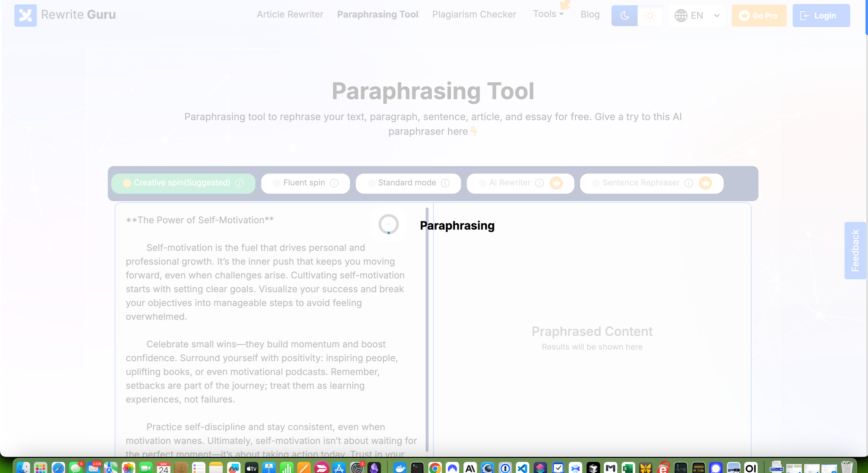Switch to light mode using the sun toggle
868x473 pixels.
point(650,16)
